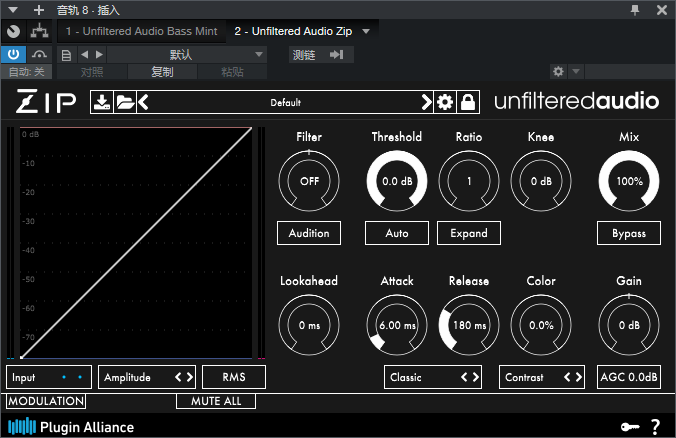
Task: Click the 粘贴 paste button
Action: (x=232, y=72)
